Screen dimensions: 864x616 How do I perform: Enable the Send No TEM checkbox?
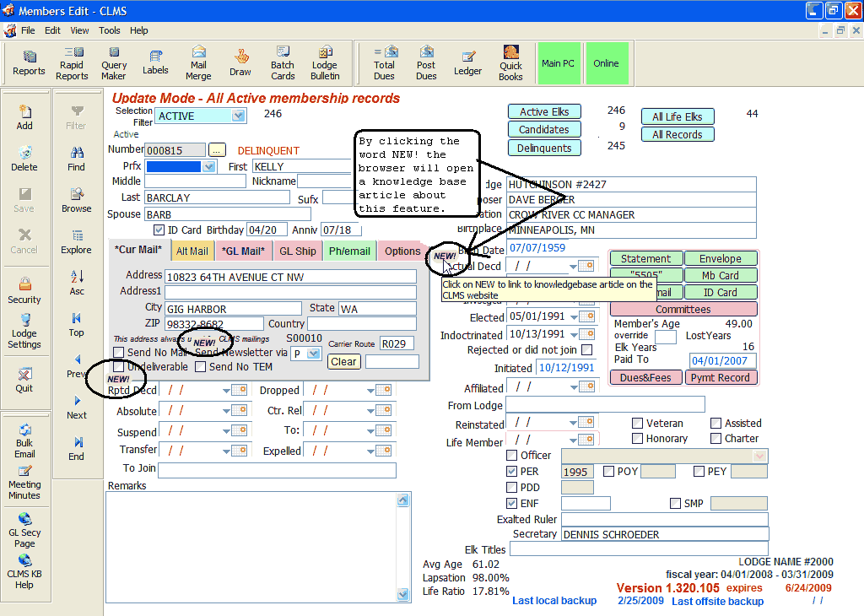tap(201, 367)
